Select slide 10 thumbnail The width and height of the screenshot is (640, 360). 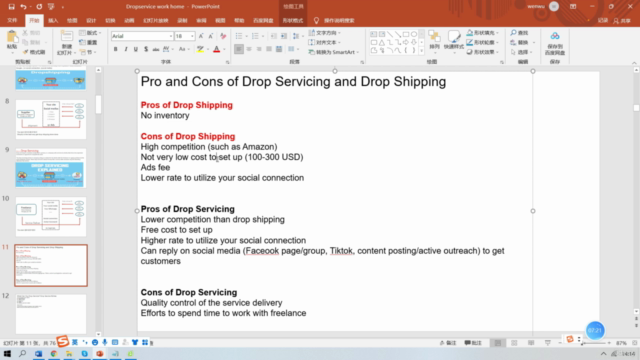[51, 217]
